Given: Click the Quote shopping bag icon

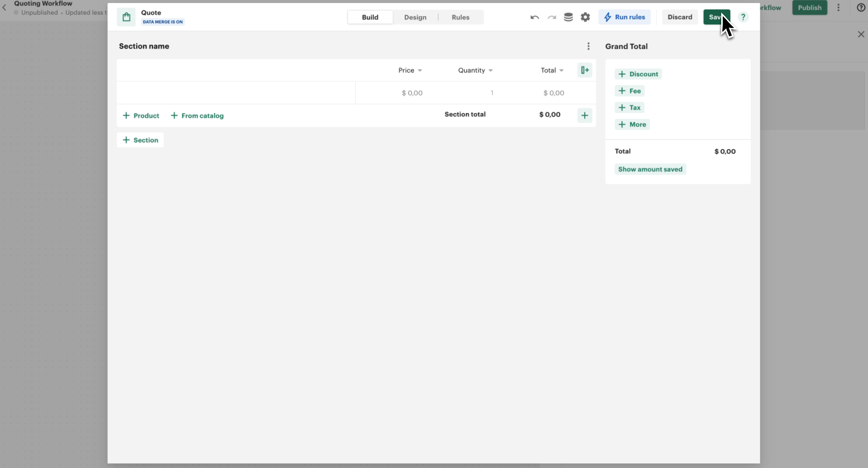Looking at the screenshot, I should click(x=126, y=17).
